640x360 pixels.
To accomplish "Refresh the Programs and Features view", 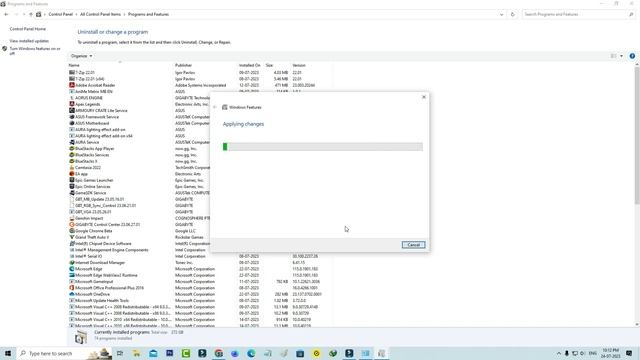I will click(513, 14).
